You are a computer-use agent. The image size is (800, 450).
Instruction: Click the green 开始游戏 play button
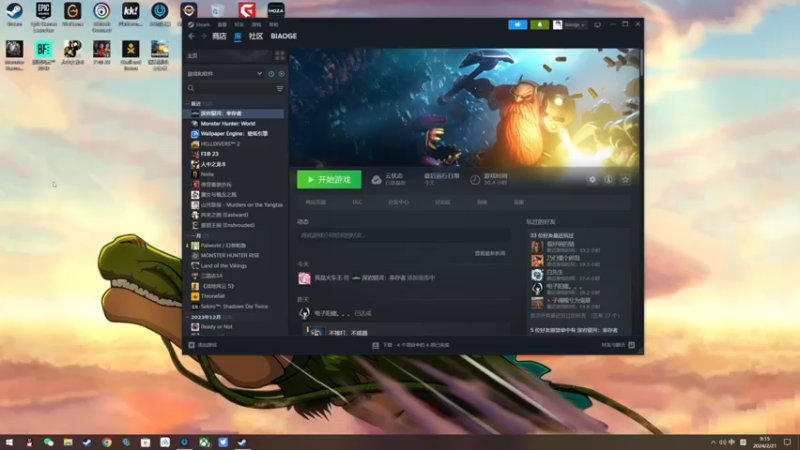tap(329, 180)
